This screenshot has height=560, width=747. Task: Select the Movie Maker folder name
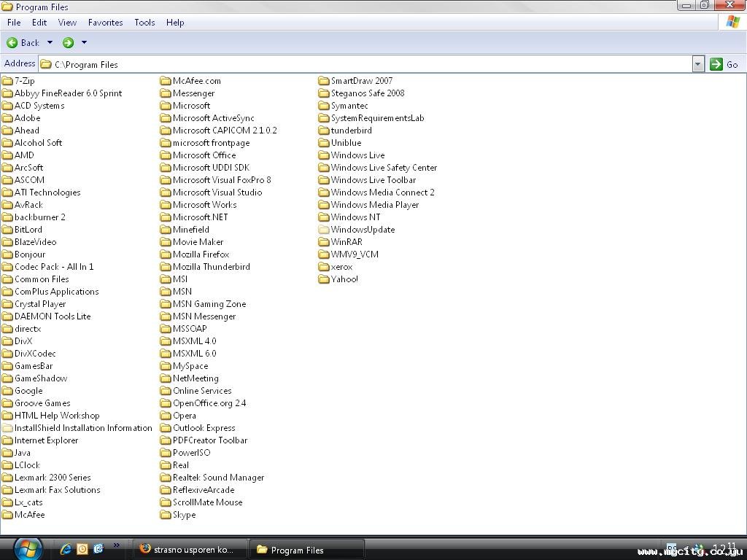click(x=198, y=242)
